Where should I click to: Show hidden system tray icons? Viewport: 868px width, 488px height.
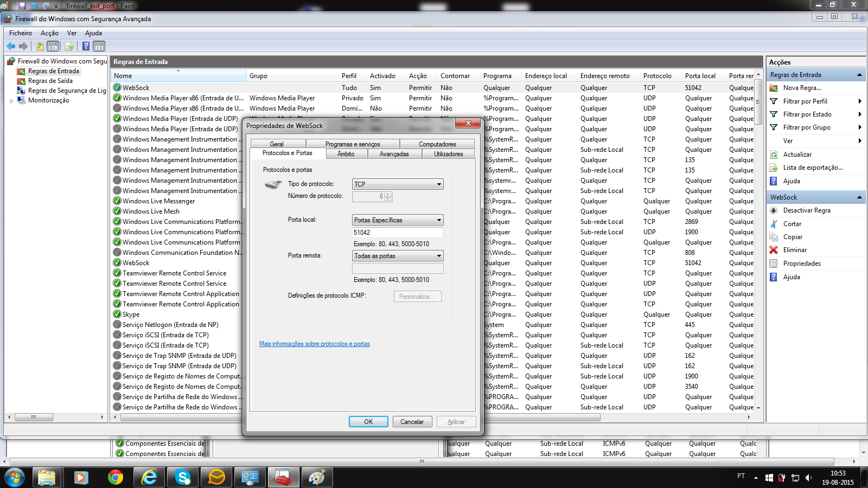point(756,478)
